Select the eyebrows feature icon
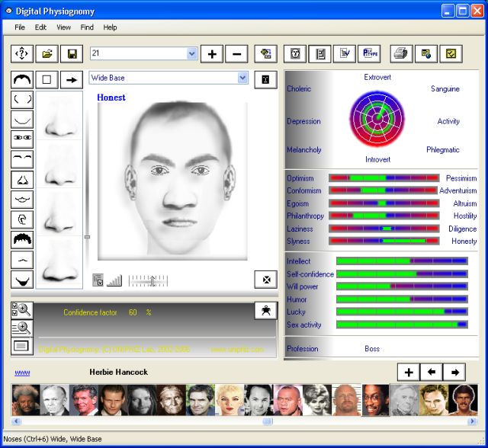The width and height of the screenshot is (488, 448). (21, 158)
